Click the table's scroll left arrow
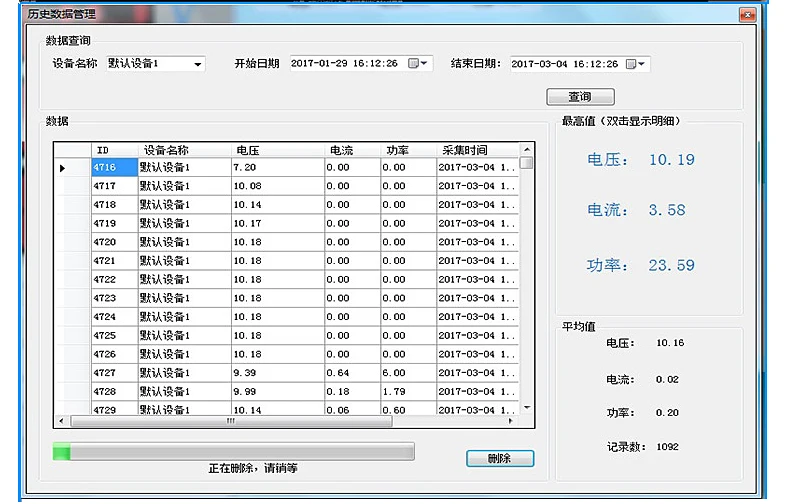790x504 pixels. 61,421
